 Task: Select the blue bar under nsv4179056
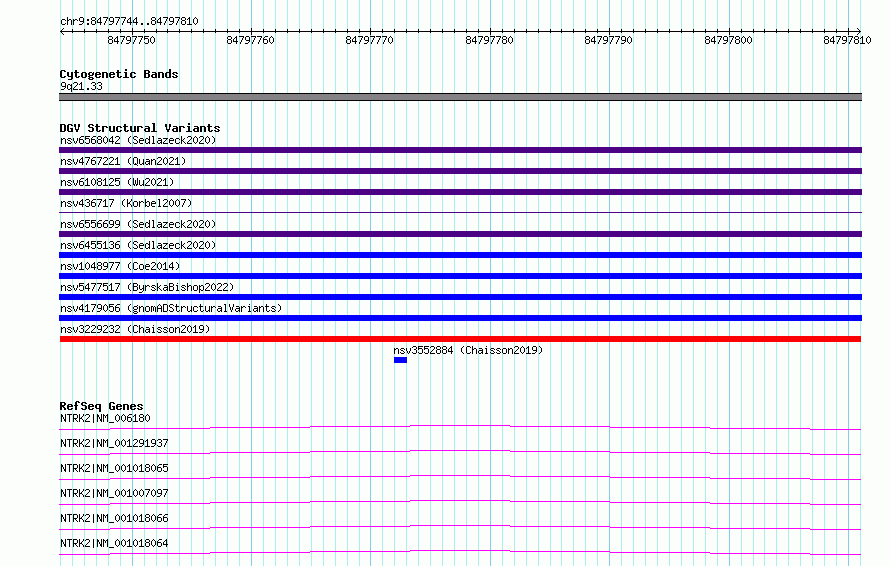(460, 318)
